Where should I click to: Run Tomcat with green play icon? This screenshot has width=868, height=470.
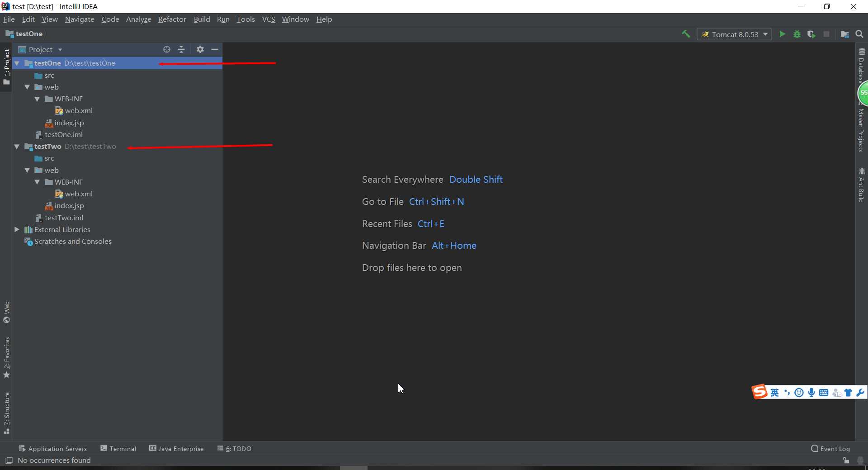[x=782, y=34]
